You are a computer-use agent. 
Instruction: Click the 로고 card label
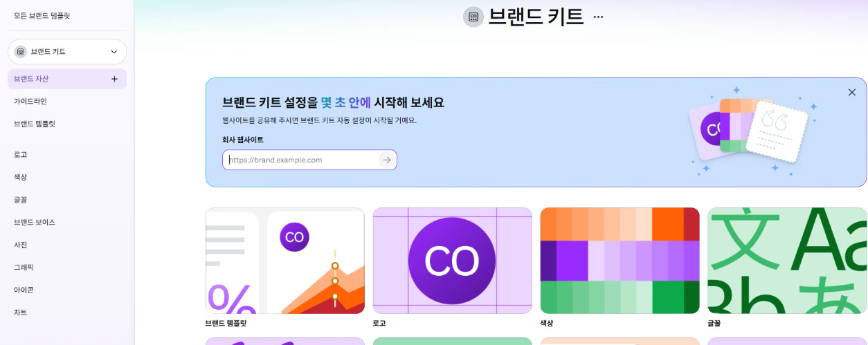click(x=380, y=323)
